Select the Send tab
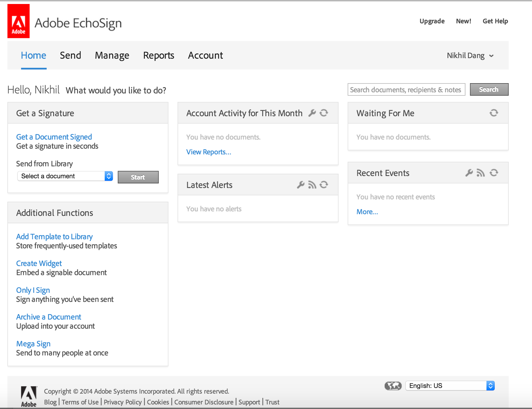This screenshot has width=532, height=409. [70, 55]
